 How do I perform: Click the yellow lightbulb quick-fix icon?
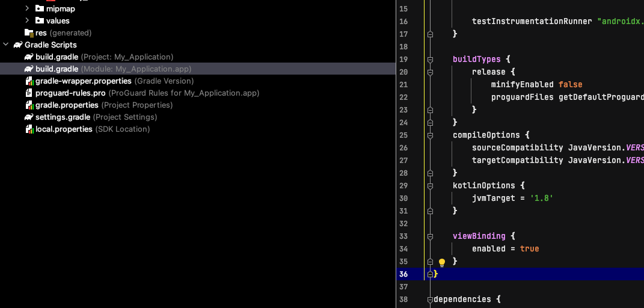click(442, 262)
